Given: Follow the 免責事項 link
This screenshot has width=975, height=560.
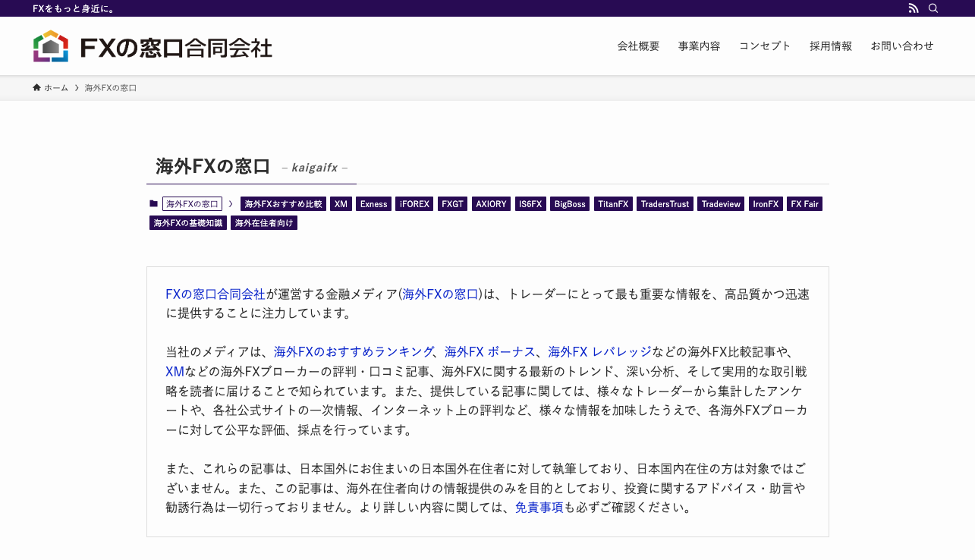Looking at the screenshot, I should pos(539,508).
